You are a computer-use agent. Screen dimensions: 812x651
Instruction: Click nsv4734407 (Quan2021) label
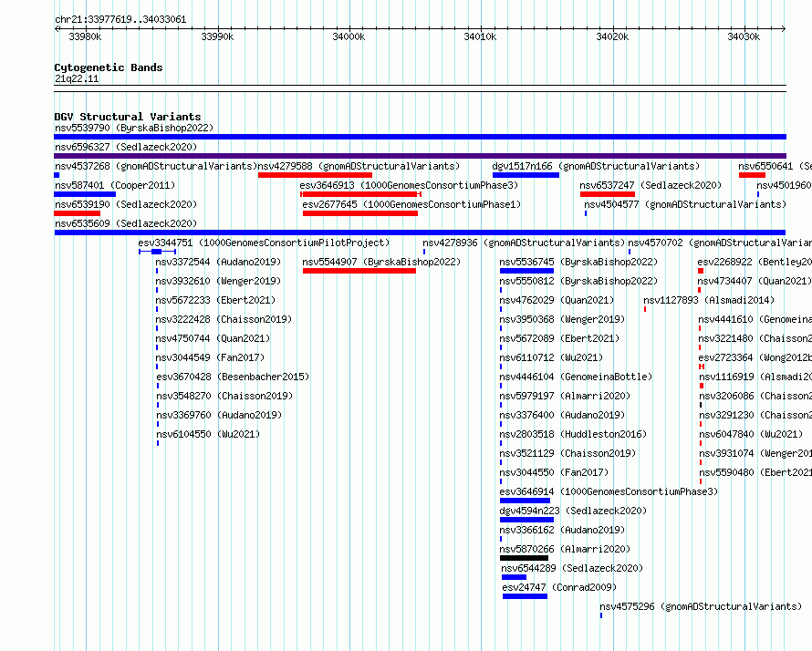tap(754, 281)
